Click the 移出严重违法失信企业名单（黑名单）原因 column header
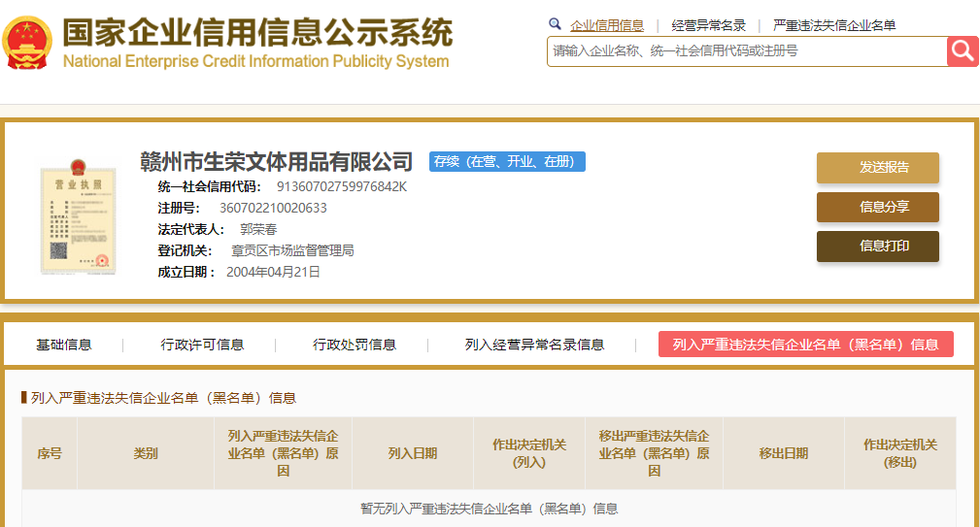980x527 pixels. coord(655,453)
